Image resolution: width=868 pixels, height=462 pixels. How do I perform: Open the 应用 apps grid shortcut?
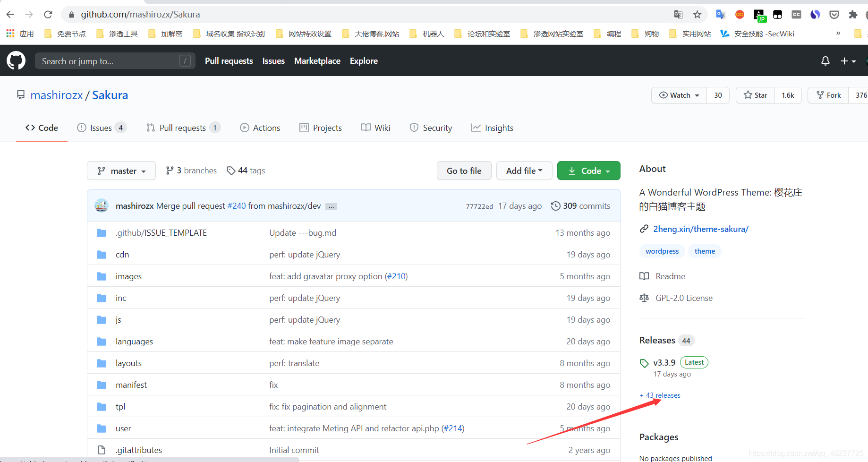pyautogui.click(x=20, y=34)
